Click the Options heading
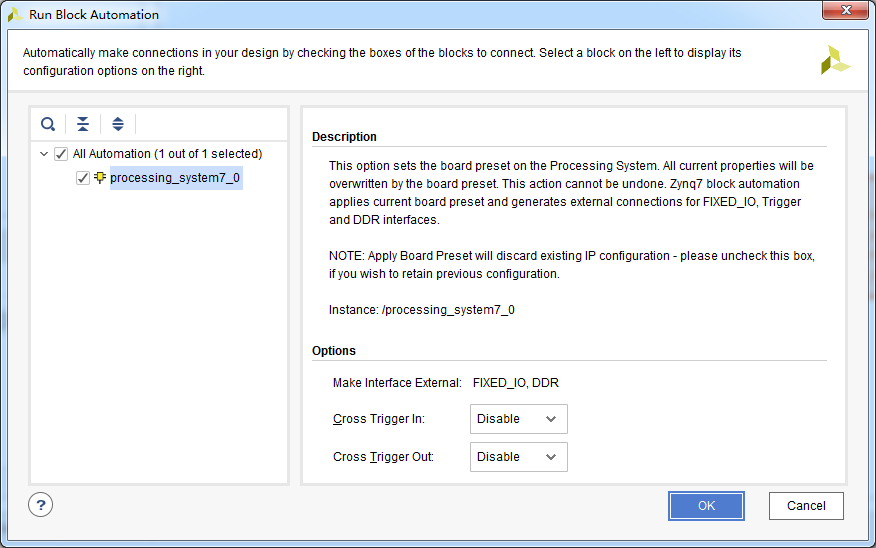Viewport: 876px width, 548px height. point(334,351)
